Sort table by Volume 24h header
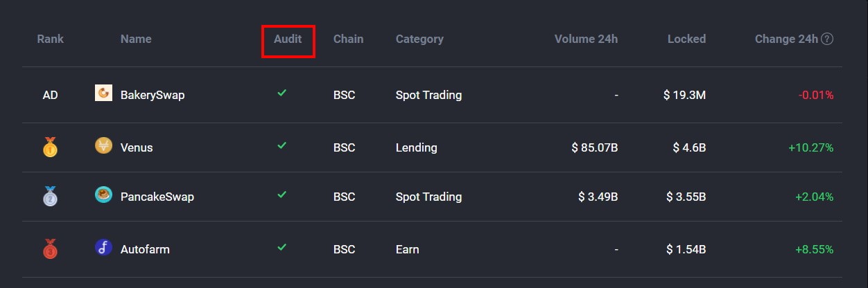This screenshot has height=288, width=868. (x=586, y=39)
